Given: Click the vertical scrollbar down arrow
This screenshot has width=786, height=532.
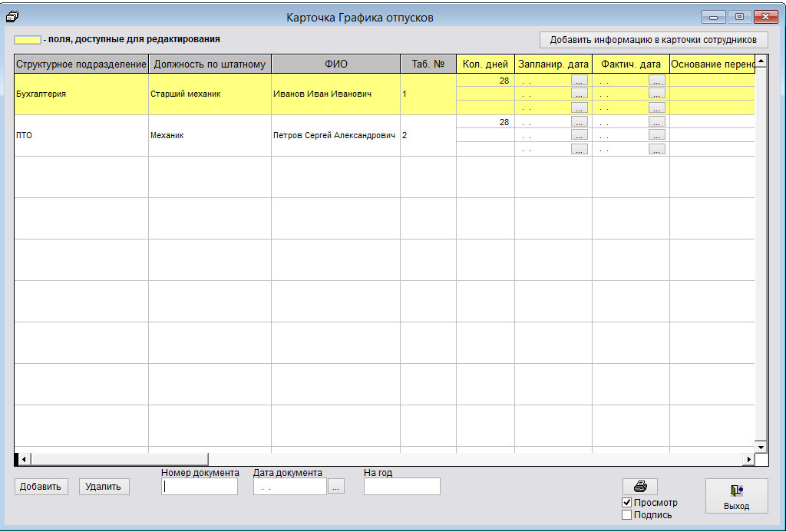Looking at the screenshot, I should (x=761, y=446).
